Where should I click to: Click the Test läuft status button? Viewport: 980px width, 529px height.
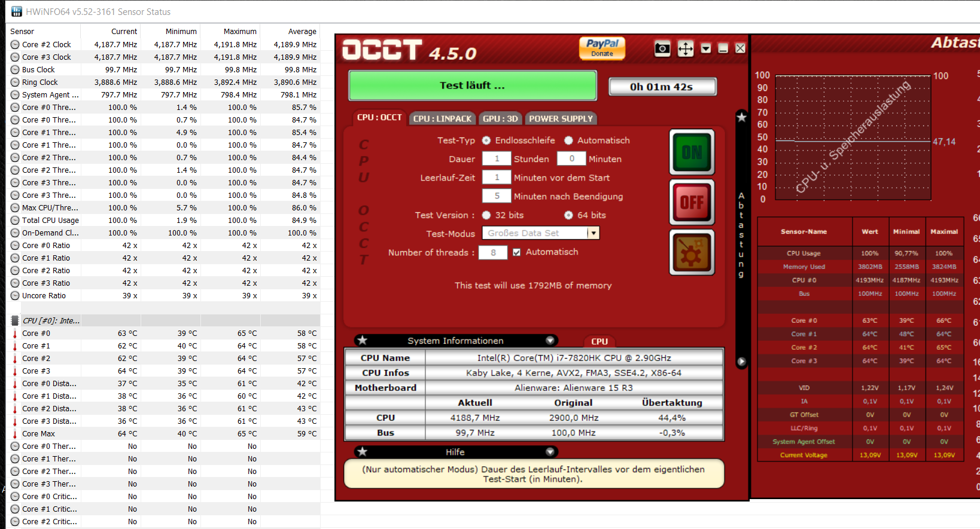(x=473, y=85)
